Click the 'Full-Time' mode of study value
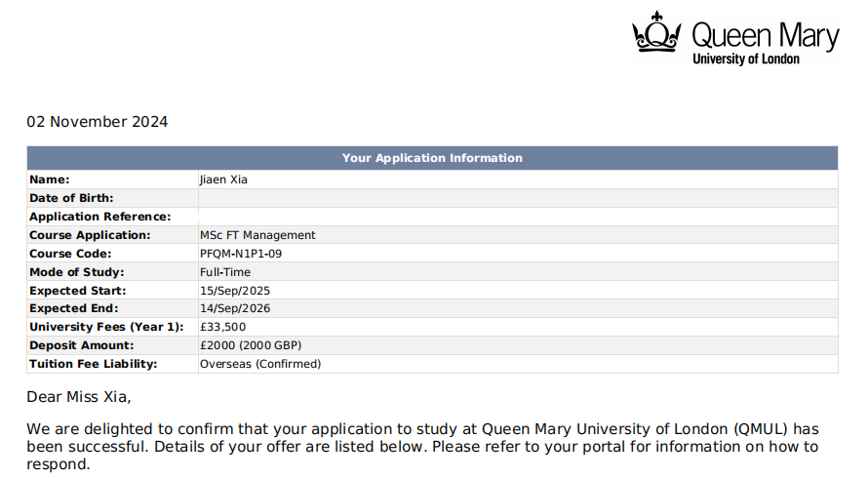This screenshot has width=868, height=478. [x=225, y=272]
